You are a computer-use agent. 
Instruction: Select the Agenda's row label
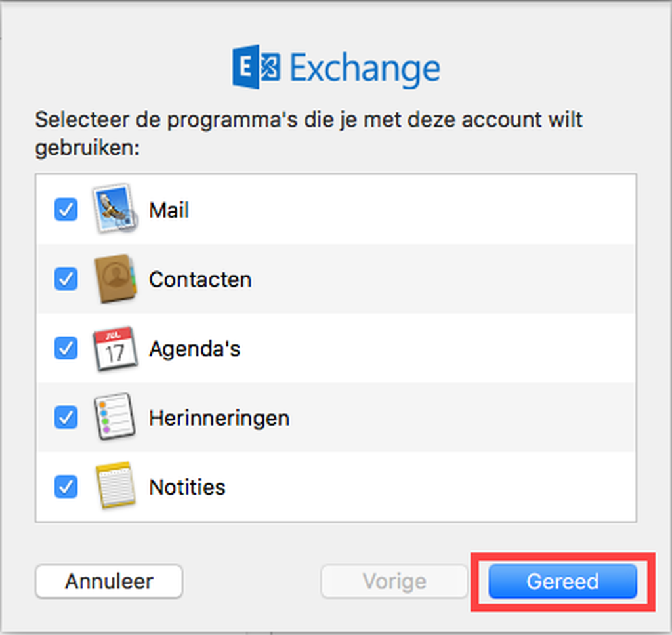coord(194,348)
